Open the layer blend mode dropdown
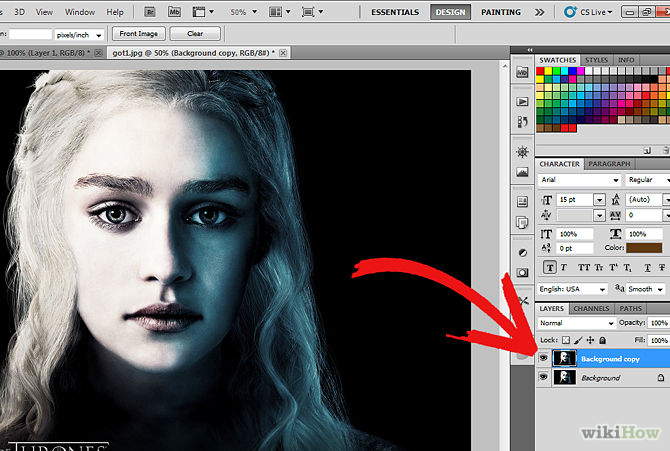 [x=576, y=324]
